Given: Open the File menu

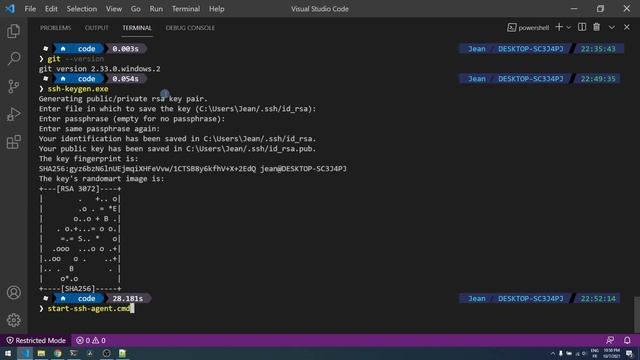Looking at the screenshot, I should tap(30, 9).
